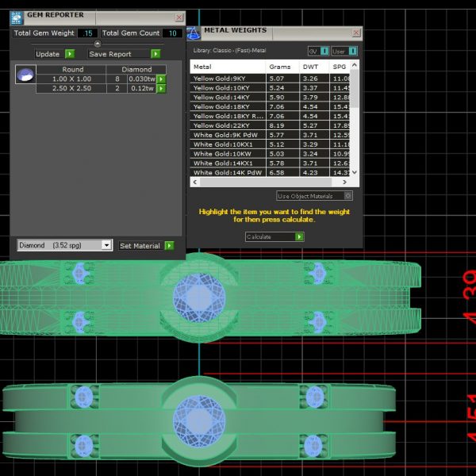Click the Metal column header
Screen dimensions: 476x476
tap(228, 67)
